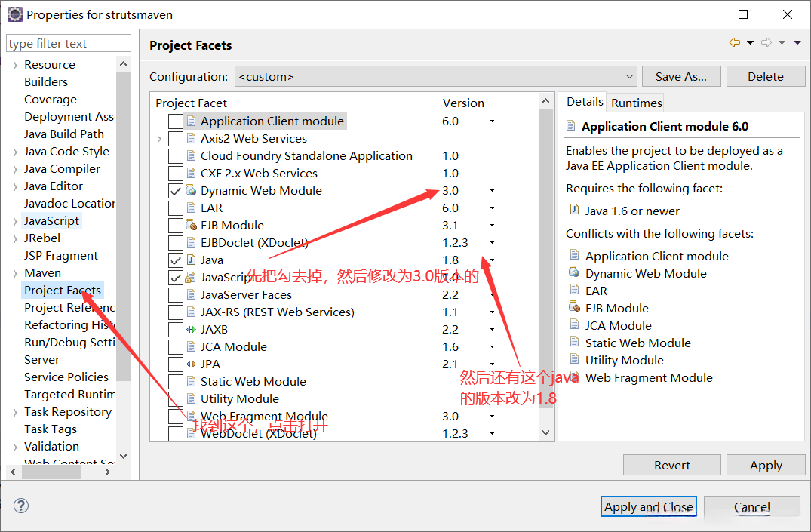Click the Dynamic Web Module facet icon

pos(191,191)
